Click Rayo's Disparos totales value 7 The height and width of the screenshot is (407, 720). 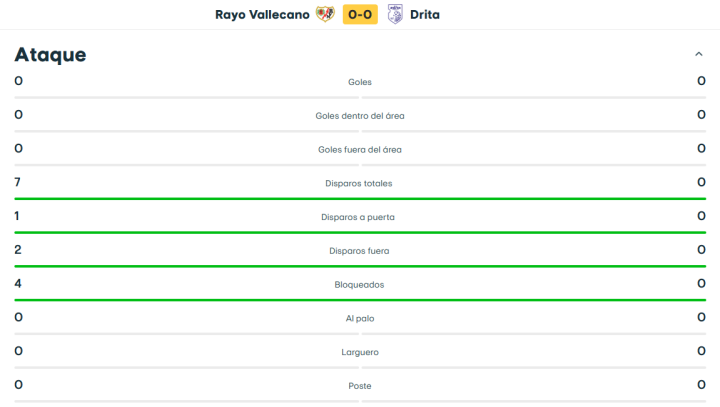click(18, 182)
